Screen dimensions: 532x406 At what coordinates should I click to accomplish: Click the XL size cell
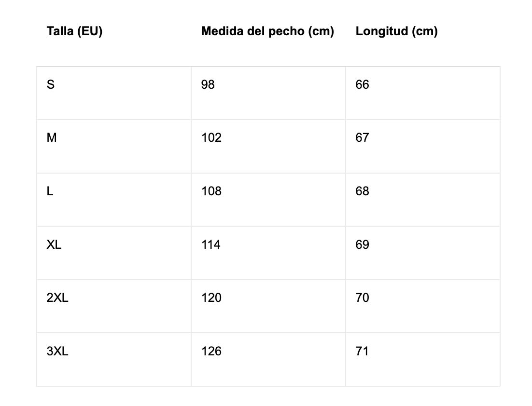(54, 245)
